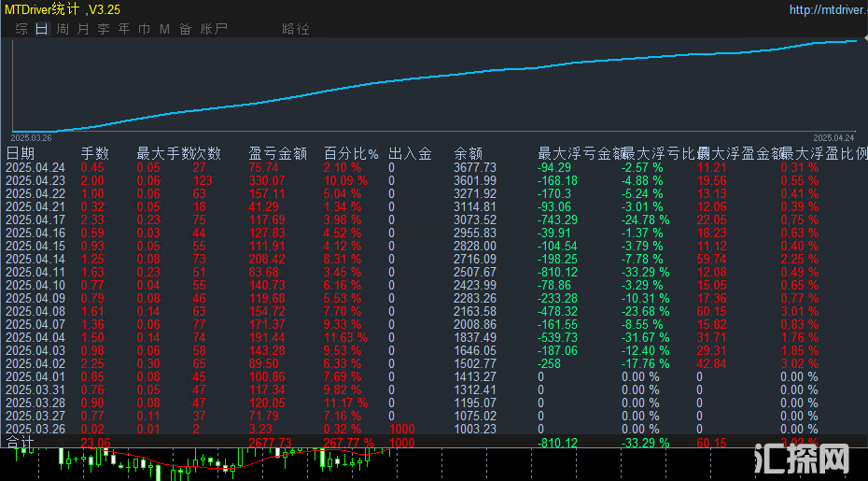The height and width of the screenshot is (481, 868).
Task: Open the 备 tab
Action: pyautogui.click(x=185, y=29)
